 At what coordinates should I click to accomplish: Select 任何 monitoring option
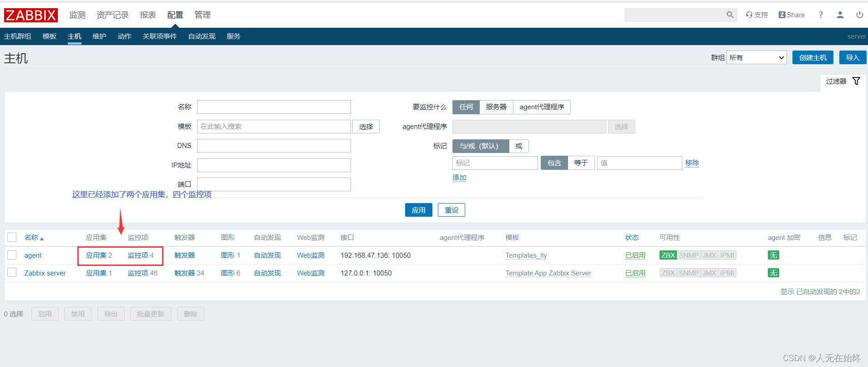tap(466, 107)
